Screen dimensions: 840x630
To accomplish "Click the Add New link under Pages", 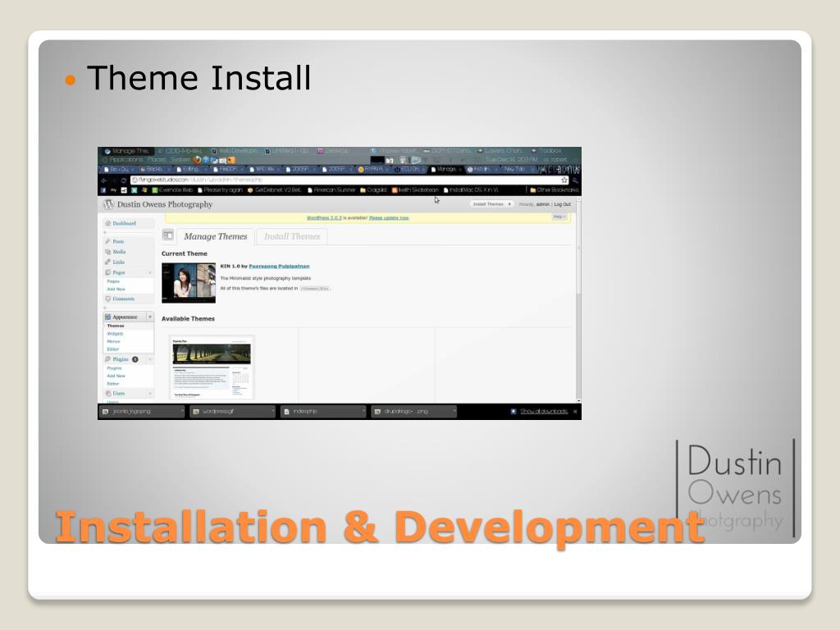I will pyautogui.click(x=116, y=290).
